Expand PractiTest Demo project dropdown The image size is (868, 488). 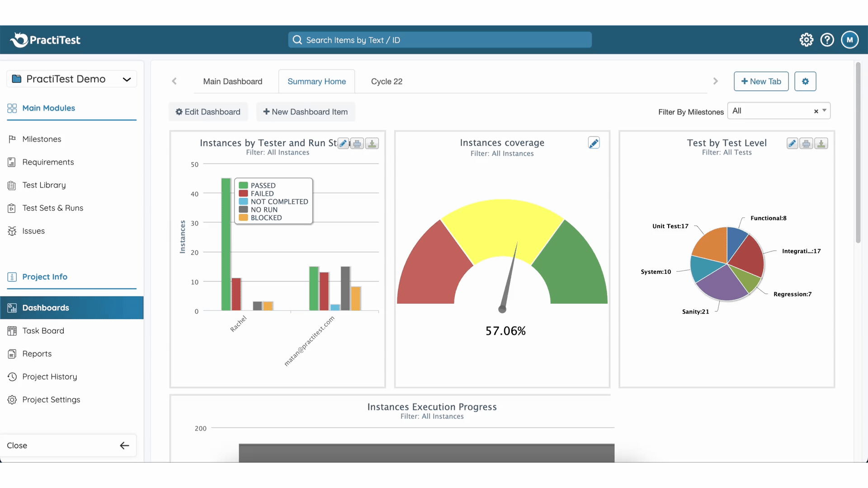tap(127, 79)
